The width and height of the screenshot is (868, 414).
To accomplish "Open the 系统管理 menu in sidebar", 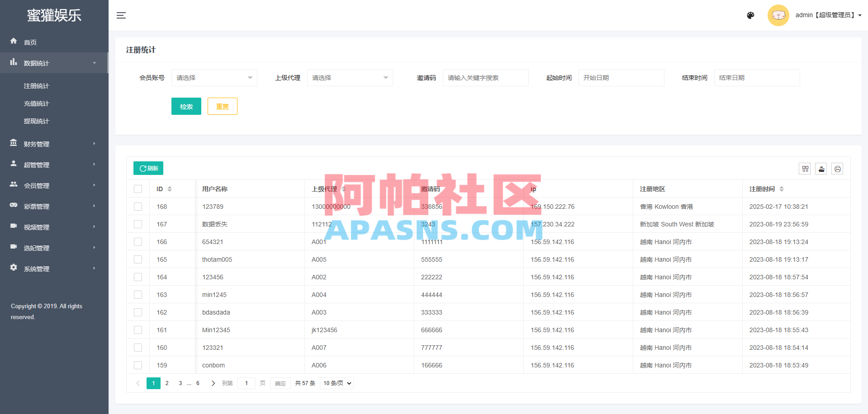I will click(36, 268).
